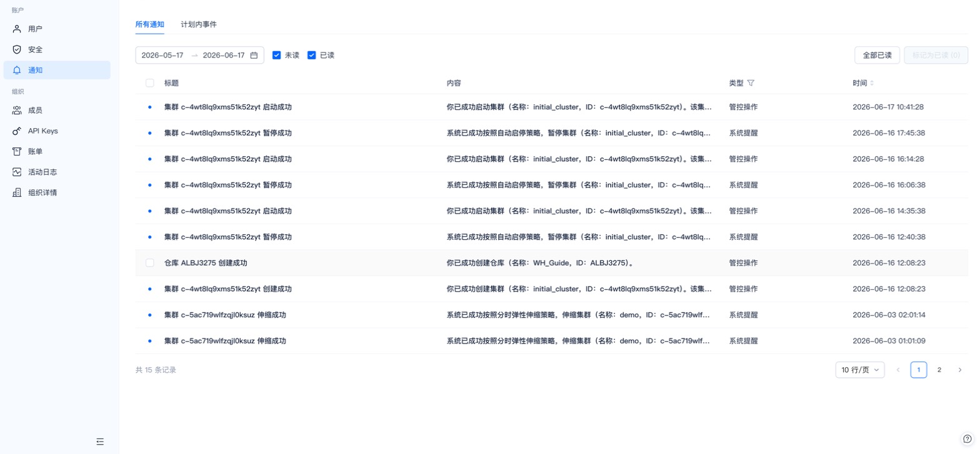Screen dimensions: 980x454
Task: Open 用户 in the sidebar menu
Action: [57, 29]
